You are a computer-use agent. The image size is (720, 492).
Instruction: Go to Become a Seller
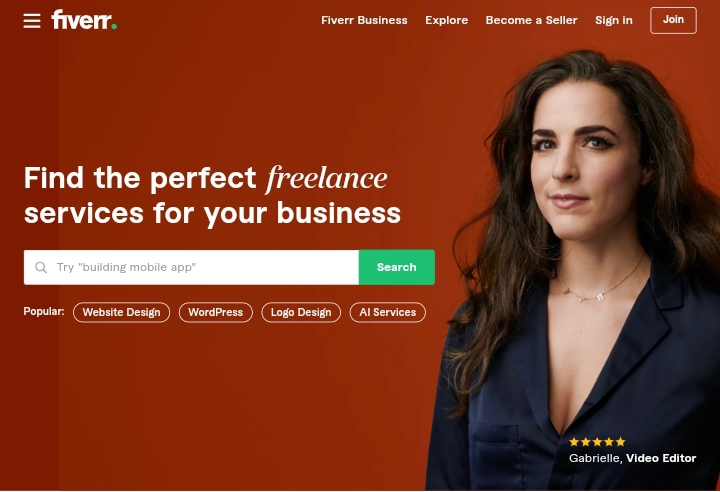pos(531,20)
